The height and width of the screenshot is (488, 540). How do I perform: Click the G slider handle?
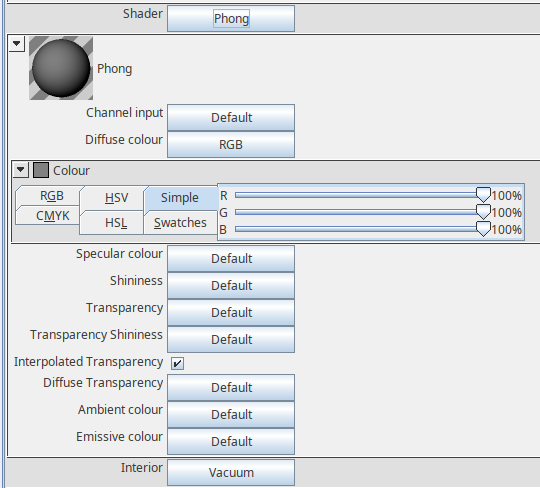tap(483, 212)
